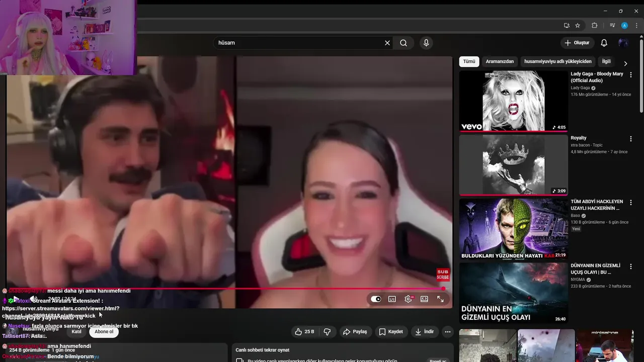Select the İlgili filter chip
This screenshot has width=644, height=362.
[x=606, y=61]
